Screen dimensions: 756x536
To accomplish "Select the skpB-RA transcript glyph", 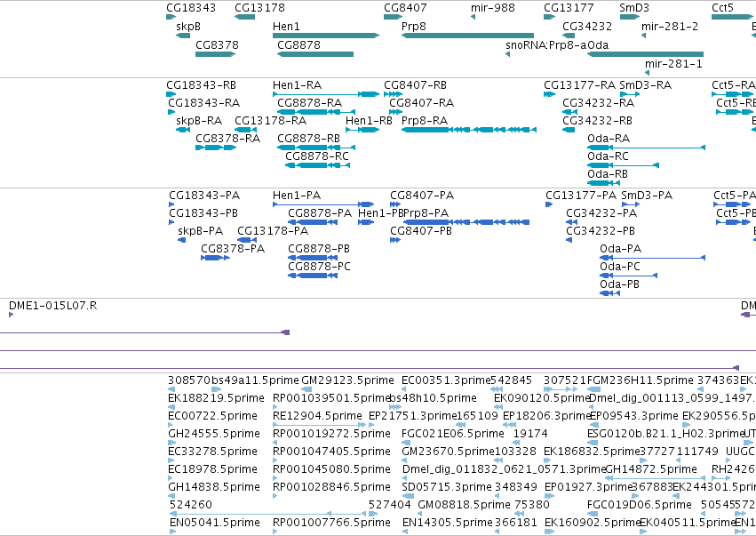I will point(183,129).
